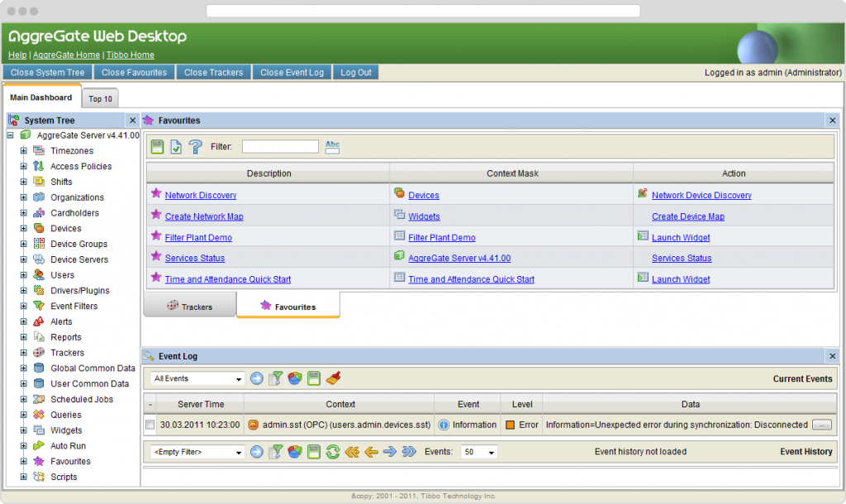Click the Event Filters funnel icon in tree
The width and height of the screenshot is (846, 504).
point(39,306)
